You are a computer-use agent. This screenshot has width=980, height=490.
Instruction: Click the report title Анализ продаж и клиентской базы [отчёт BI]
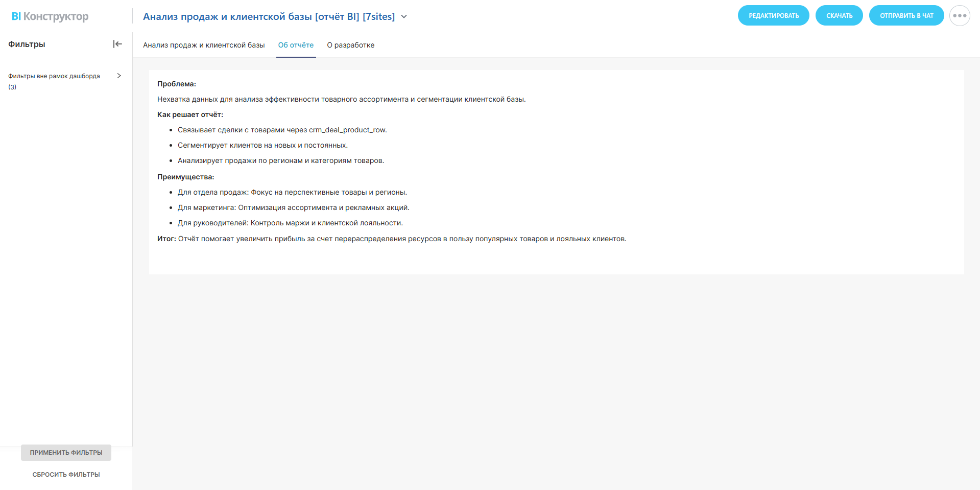[269, 16]
